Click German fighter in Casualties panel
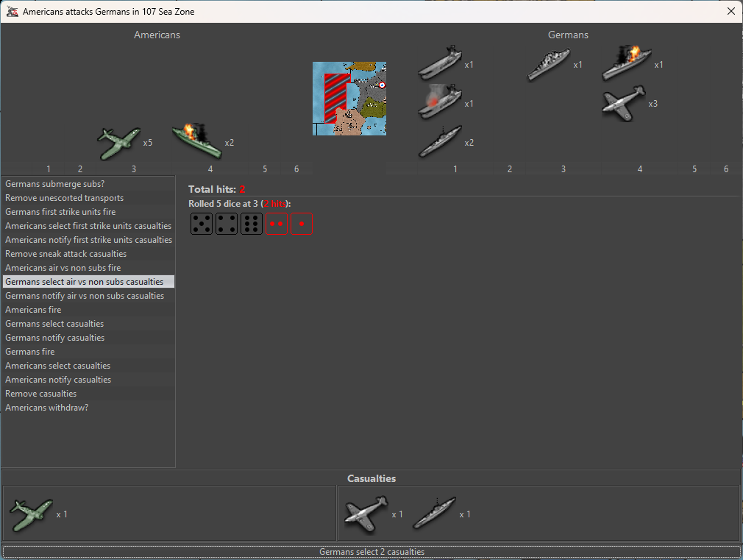743x560 pixels. pyautogui.click(x=366, y=514)
